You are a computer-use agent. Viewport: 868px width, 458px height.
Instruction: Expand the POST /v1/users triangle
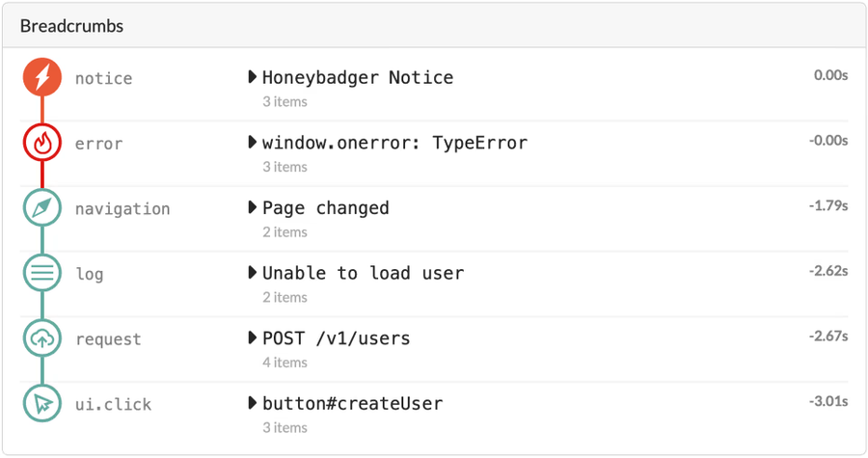click(x=253, y=338)
